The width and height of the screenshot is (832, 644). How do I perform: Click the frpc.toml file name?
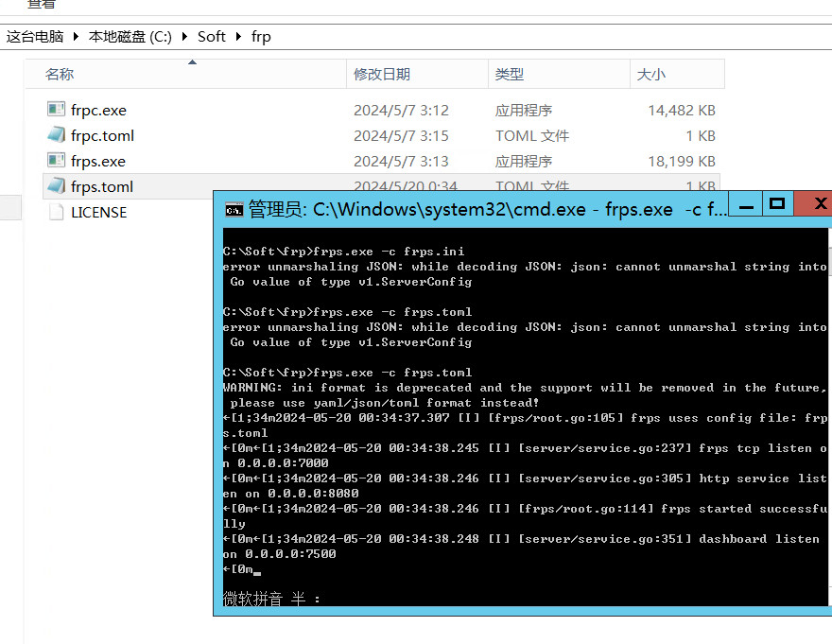click(102, 135)
